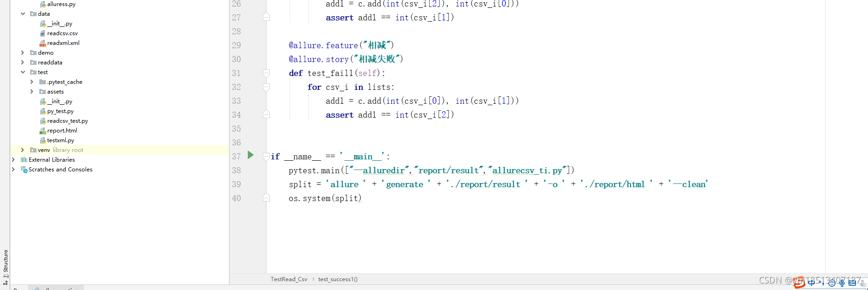Click 'assert add1 == int(csv_i[2])' line
Screen dimensions: 868x290
click(390, 115)
